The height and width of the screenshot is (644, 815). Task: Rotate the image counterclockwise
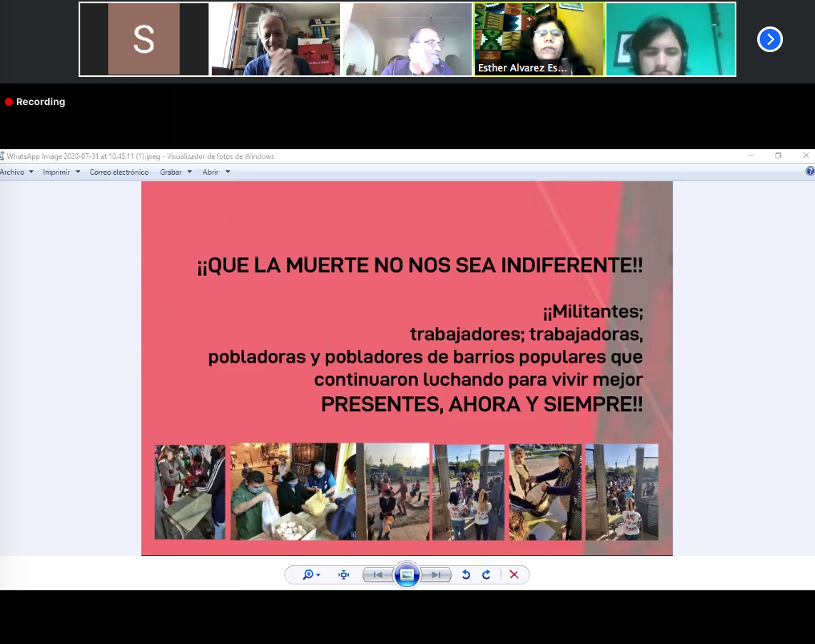tap(466, 574)
